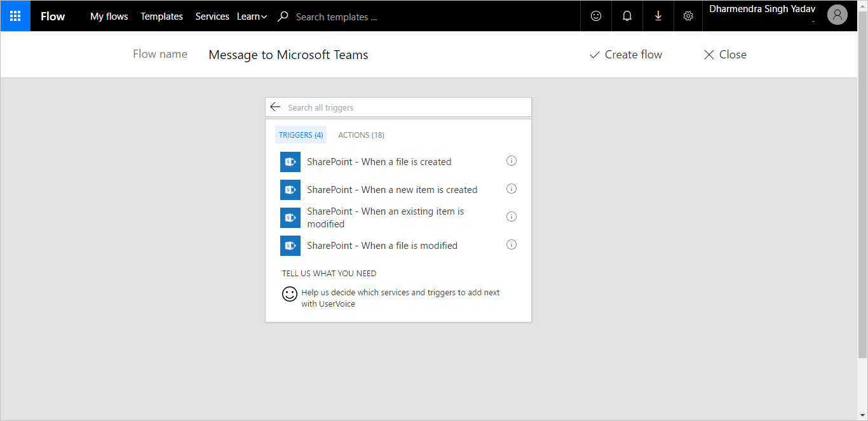Click SharePoint icon for file created trigger
The image size is (868, 421).
pyautogui.click(x=290, y=162)
